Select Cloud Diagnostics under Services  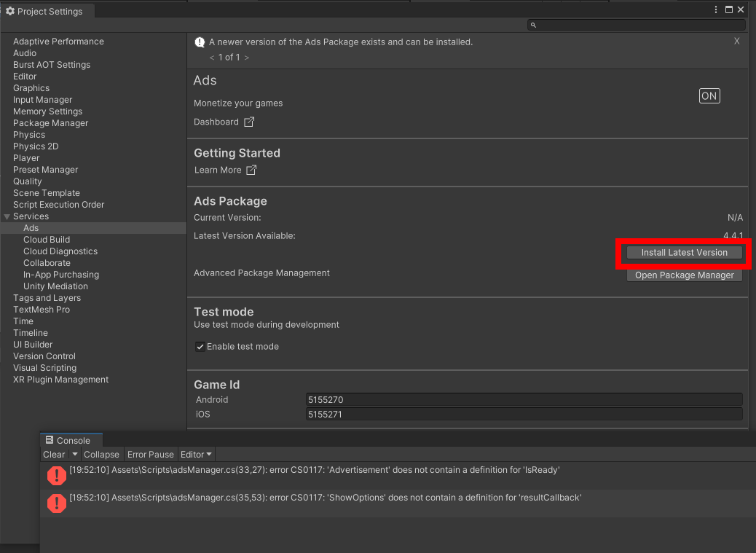pyautogui.click(x=60, y=251)
